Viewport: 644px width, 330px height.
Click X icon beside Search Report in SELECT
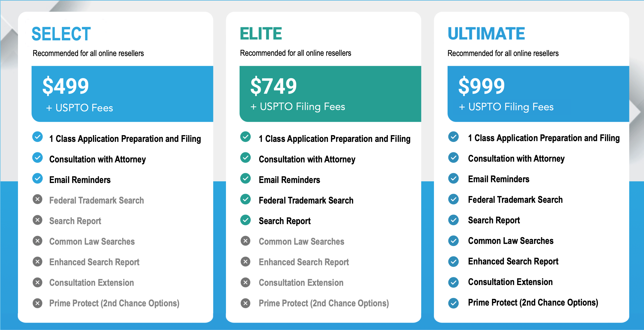click(37, 220)
